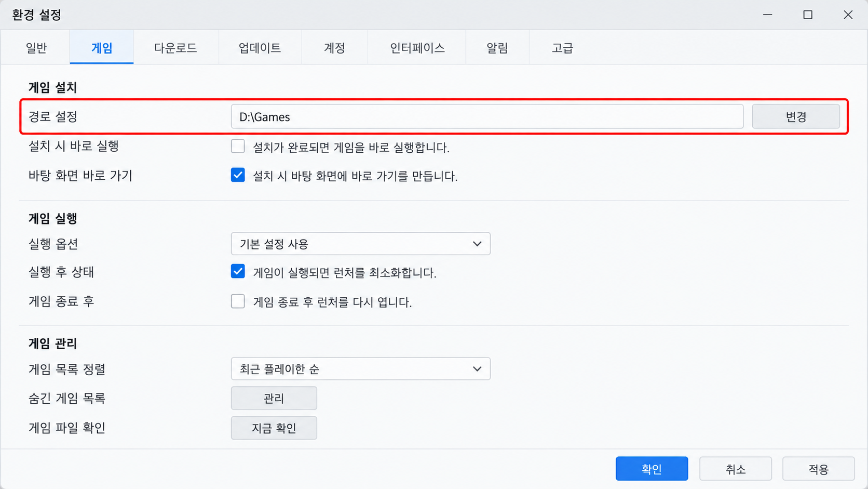This screenshot has height=489, width=868.
Task: Go to the 업데이트 tab
Action: (x=260, y=48)
